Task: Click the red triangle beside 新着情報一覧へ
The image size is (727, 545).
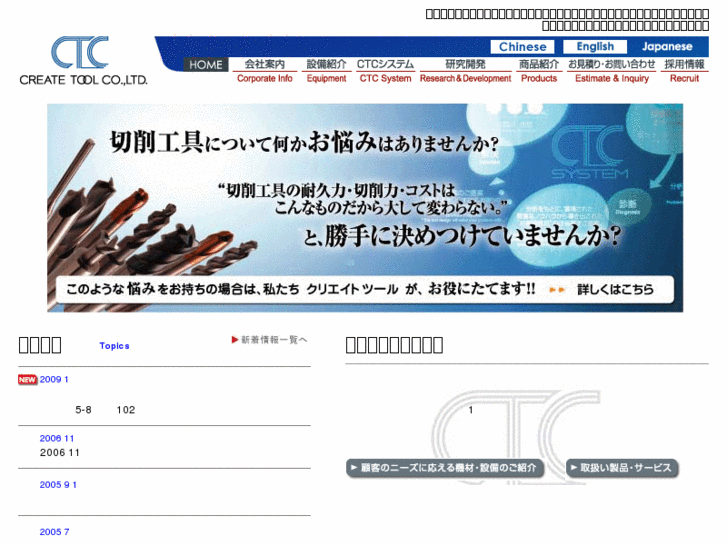Action: point(235,340)
